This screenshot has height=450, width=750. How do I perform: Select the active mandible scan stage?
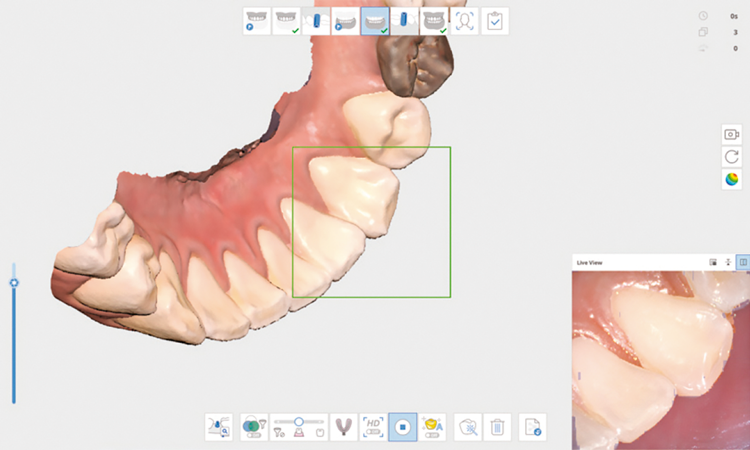(375, 21)
